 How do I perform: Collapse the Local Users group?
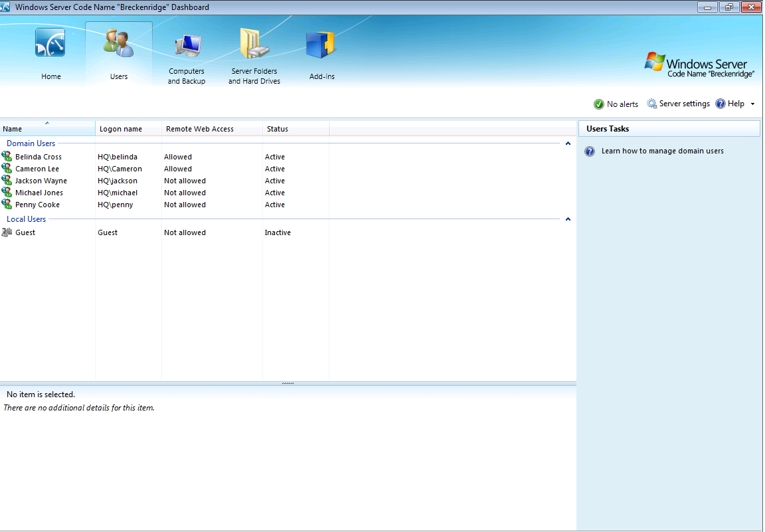coord(568,219)
